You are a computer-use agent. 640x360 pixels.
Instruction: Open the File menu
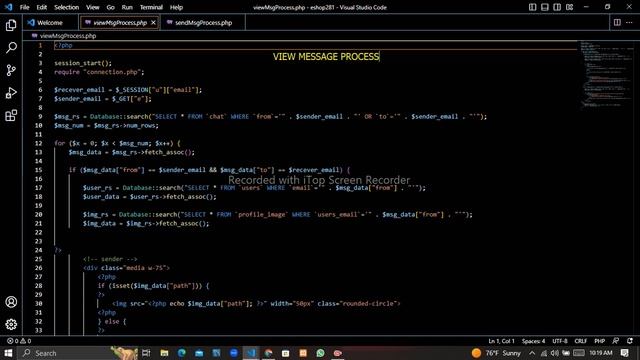click(24, 7)
